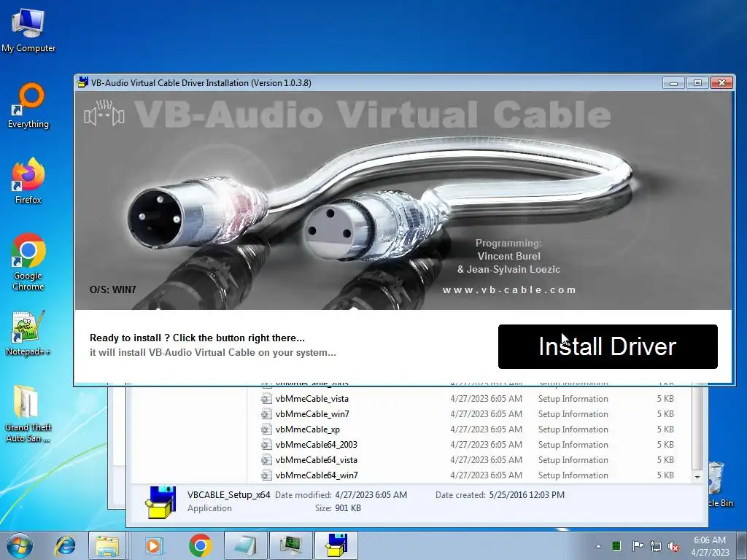Click the Explorer scrollbar down arrow

coord(697,477)
